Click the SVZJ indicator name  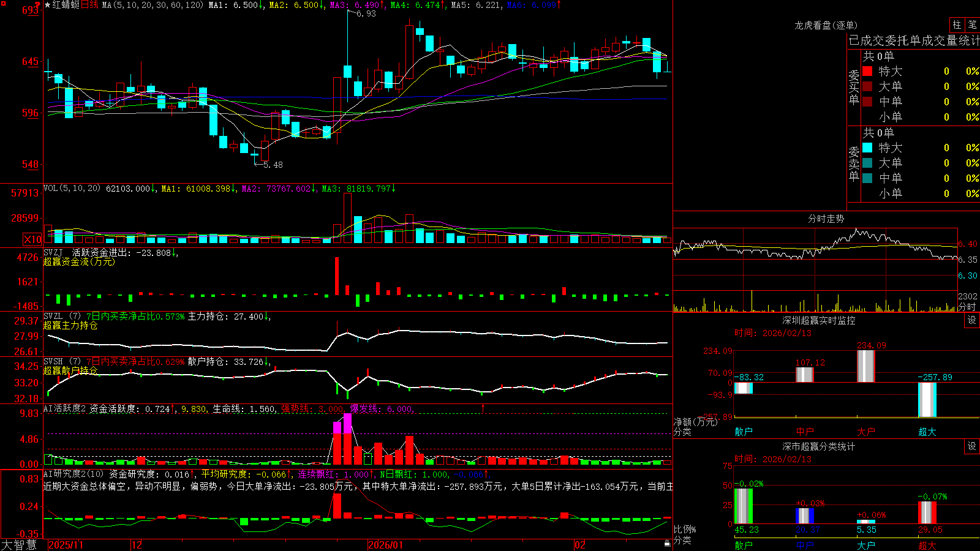(x=53, y=252)
